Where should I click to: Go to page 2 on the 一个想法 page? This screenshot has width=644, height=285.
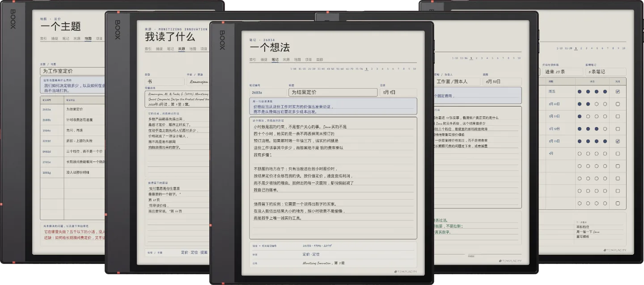tap(372, 69)
